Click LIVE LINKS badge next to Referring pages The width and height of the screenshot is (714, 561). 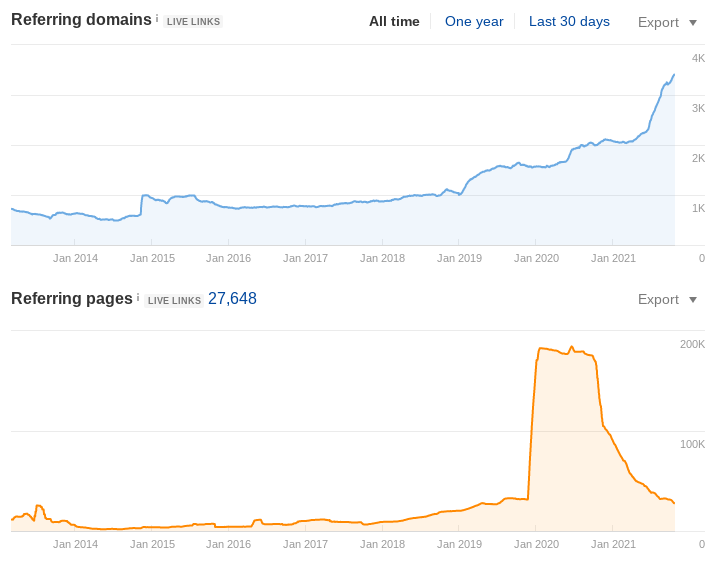(174, 301)
